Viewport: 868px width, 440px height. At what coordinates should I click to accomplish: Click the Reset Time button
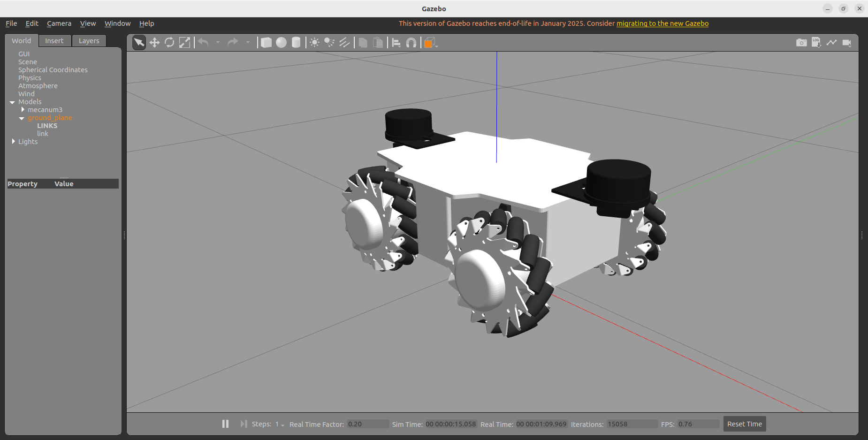[744, 424]
